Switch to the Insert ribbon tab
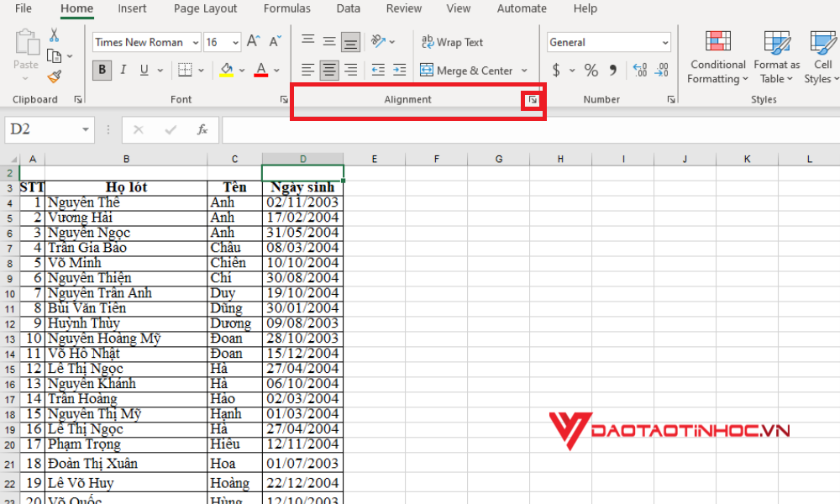Screen dimensions: 840x504 (x=132, y=9)
